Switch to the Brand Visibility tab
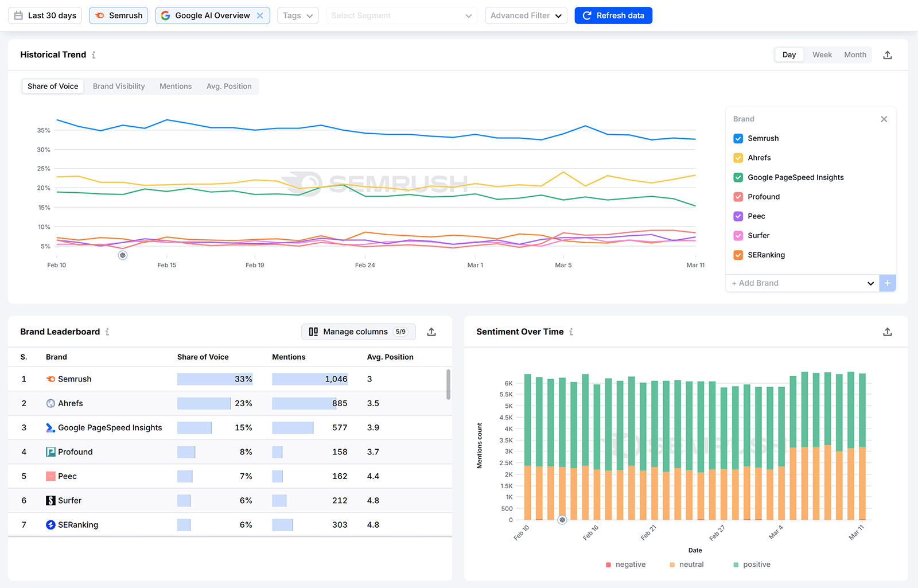This screenshot has width=918, height=588. (x=118, y=86)
